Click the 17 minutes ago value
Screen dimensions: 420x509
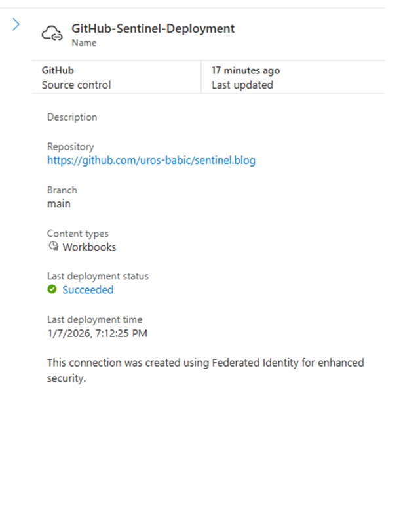coord(245,70)
